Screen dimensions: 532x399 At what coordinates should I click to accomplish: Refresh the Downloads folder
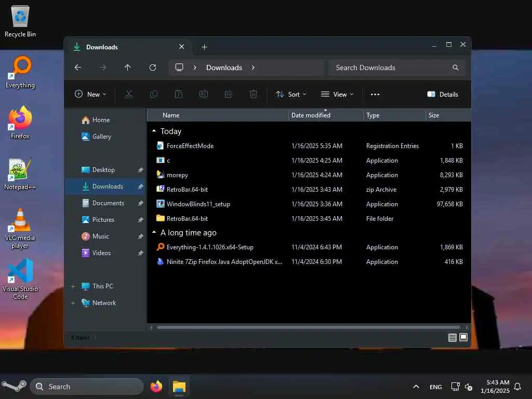pyautogui.click(x=153, y=68)
